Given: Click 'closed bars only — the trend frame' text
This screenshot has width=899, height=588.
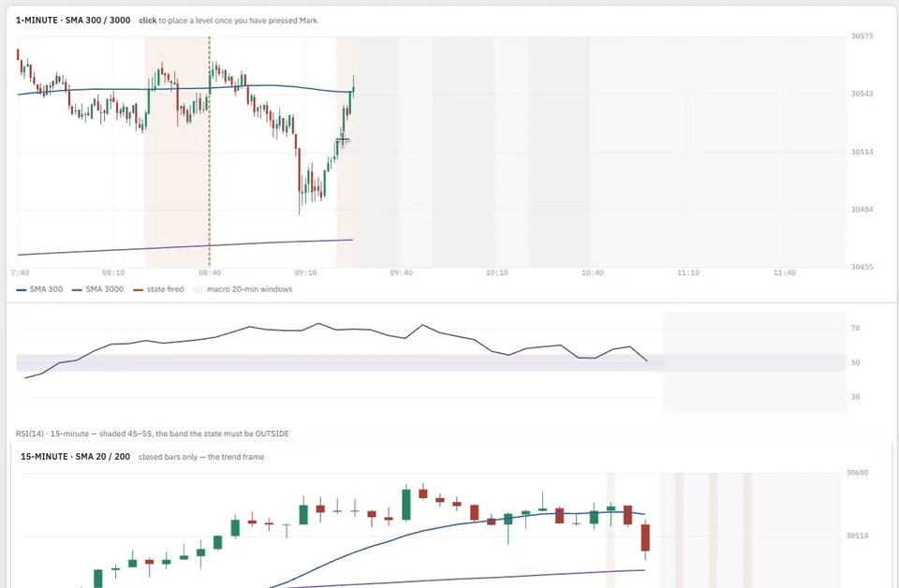Looking at the screenshot, I should 201,457.
